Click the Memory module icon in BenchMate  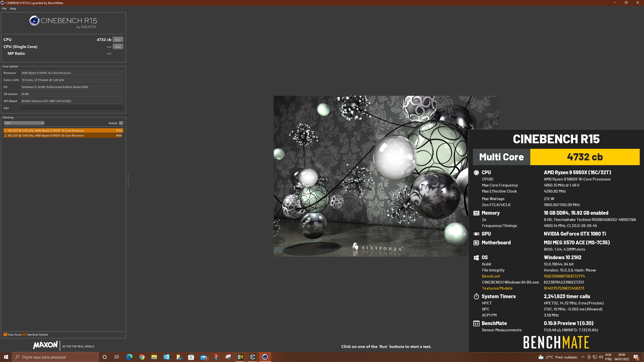476,213
